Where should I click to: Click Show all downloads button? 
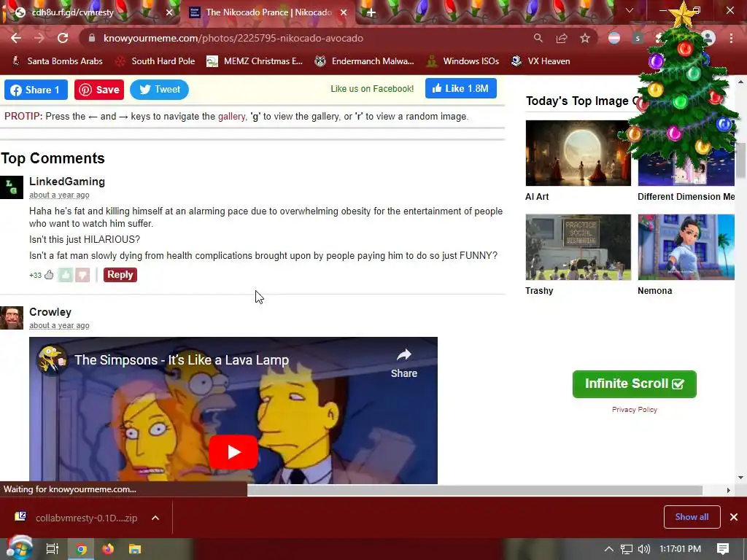[692, 517]
